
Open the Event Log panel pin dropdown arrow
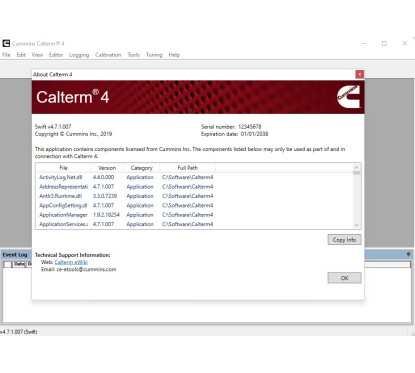[408, 254]
